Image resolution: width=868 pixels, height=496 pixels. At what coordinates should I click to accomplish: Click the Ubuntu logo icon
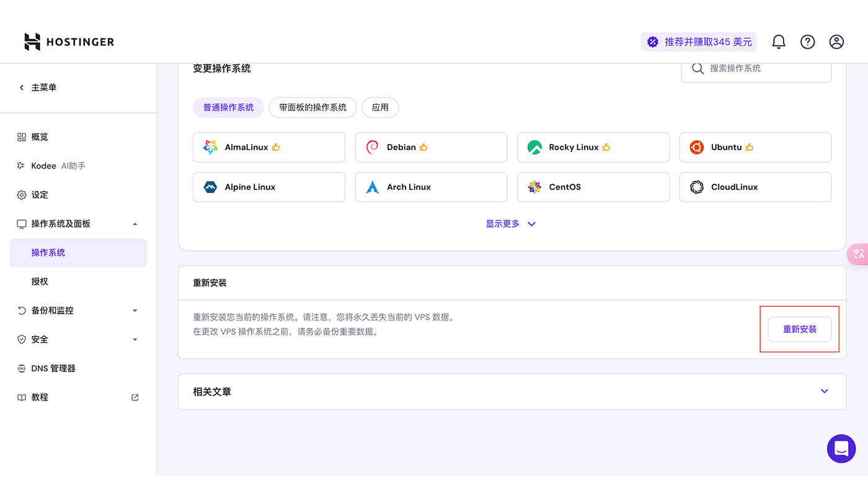tap(697, 147)
